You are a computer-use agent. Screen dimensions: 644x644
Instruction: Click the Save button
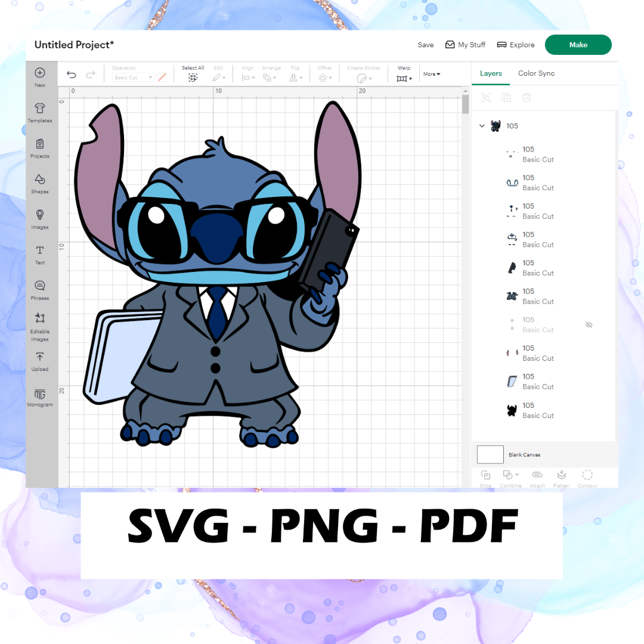coord(426,45)
